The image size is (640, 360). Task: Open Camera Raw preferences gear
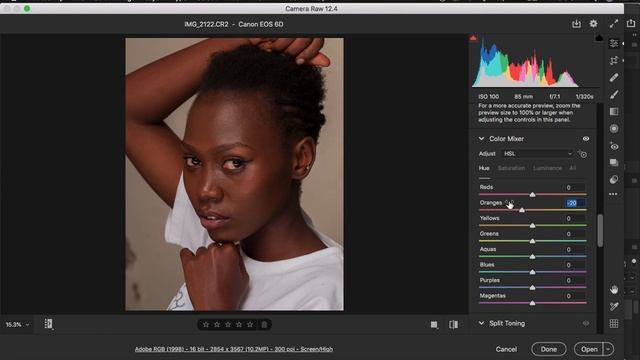click(x=593, y=24)
